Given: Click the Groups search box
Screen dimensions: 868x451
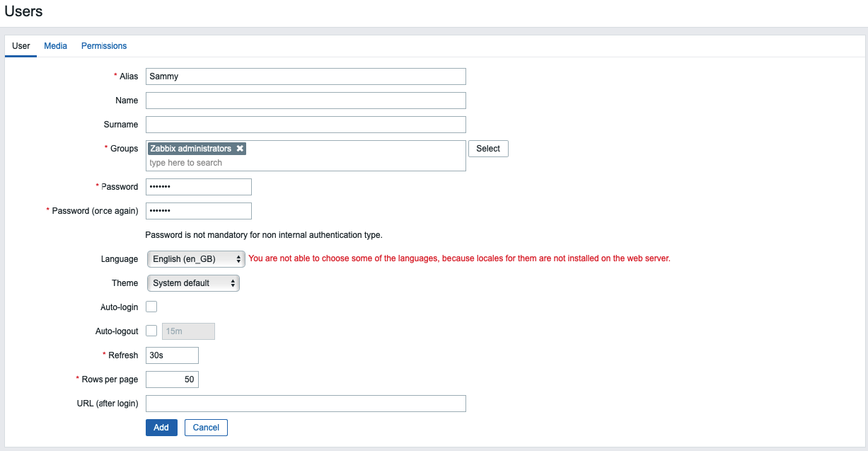Looking at the screenshot, I should point(306,163).
